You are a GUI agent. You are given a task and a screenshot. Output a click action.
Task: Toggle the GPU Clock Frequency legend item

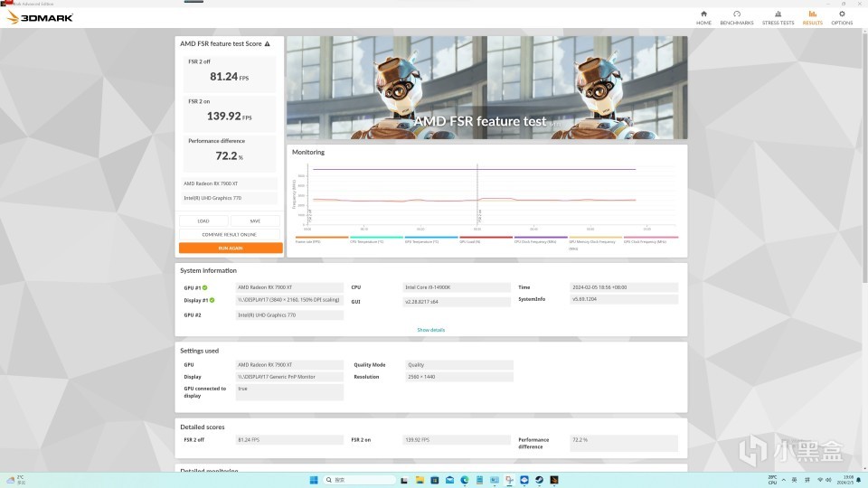(650, 239)
